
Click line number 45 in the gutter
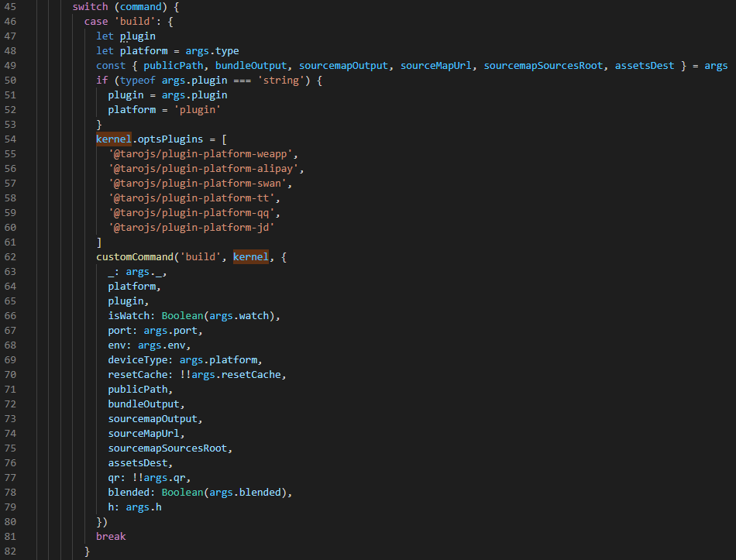10,7
